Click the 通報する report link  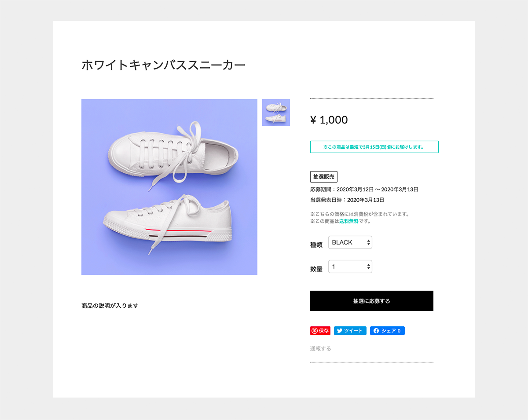321,349
